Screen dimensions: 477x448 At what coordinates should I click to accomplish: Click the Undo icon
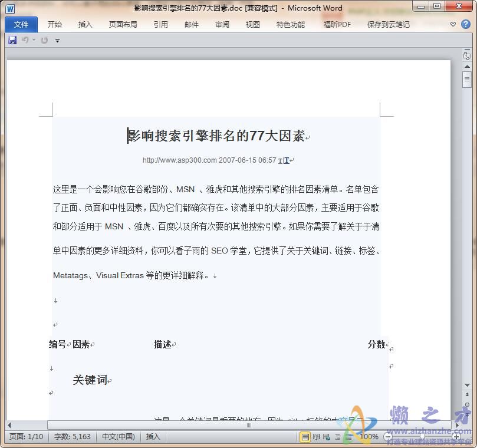click(26, 39)
